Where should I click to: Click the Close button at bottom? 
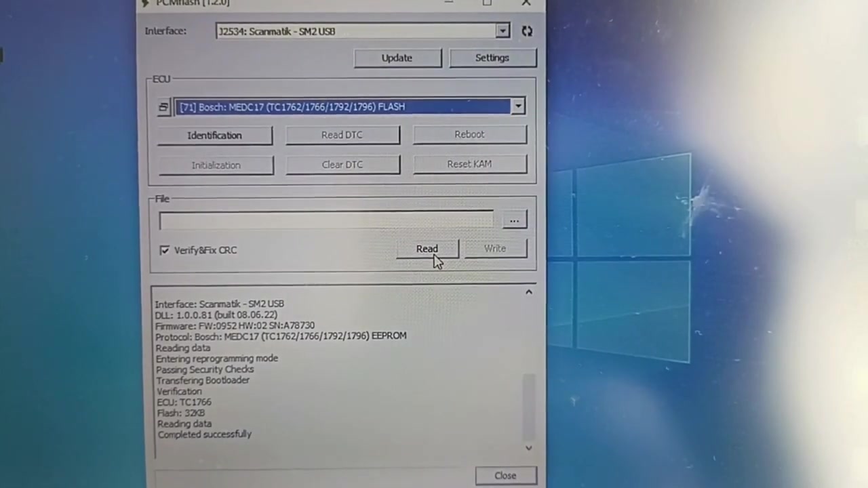coord(505,476)
